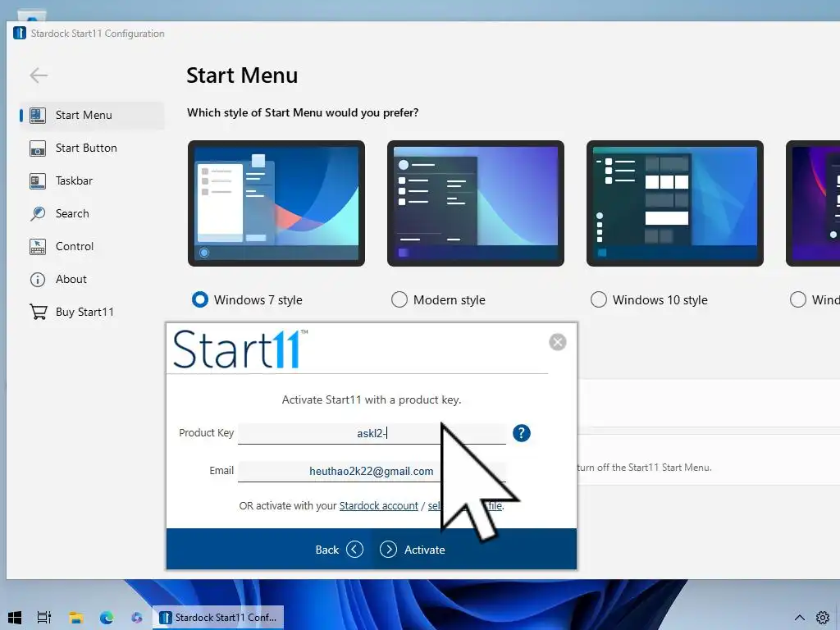The width and height of the screenshot is (840, 630).
Task: Open the Search settings page
Action: coord(72,213)
